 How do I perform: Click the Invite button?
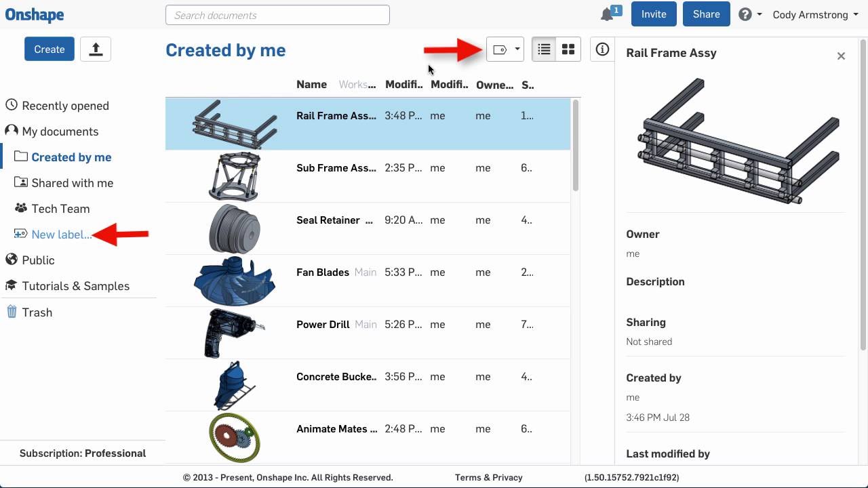pos(654,14)
